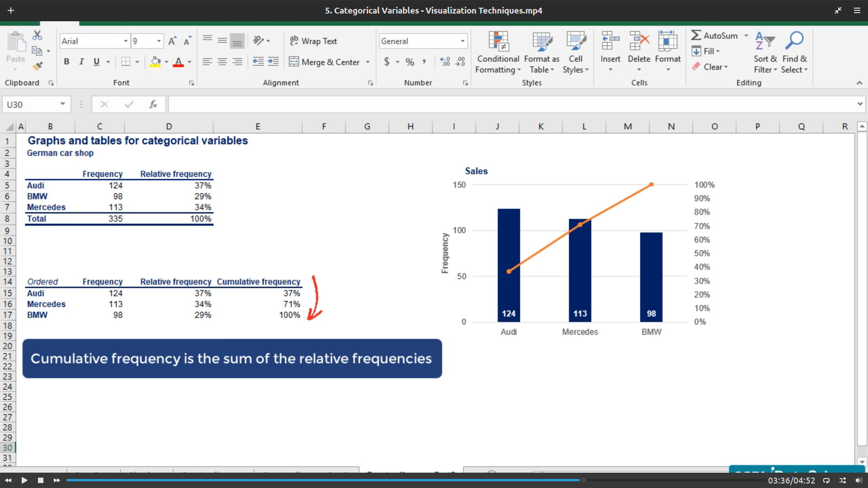Open the General number format dropdown

point(462,41)
